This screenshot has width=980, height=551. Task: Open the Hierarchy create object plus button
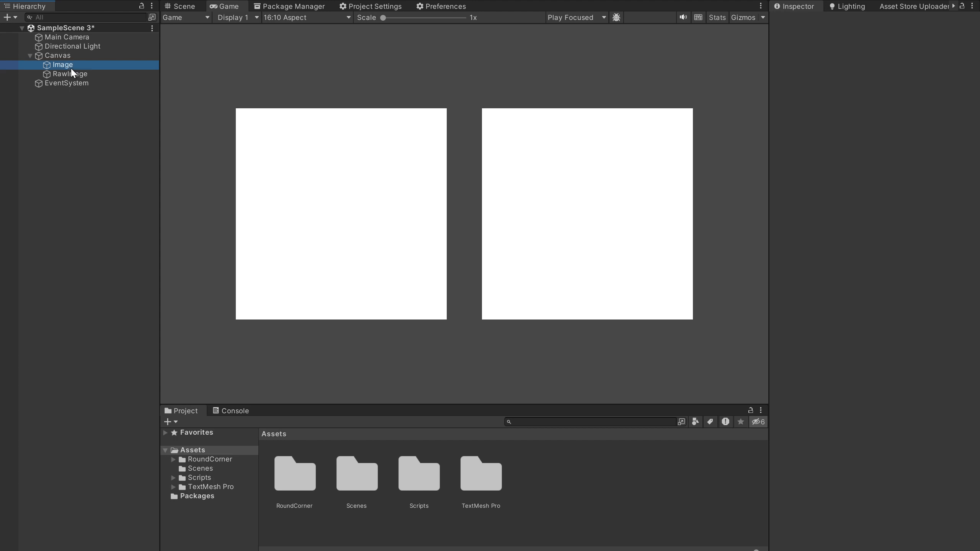[10, 17]
